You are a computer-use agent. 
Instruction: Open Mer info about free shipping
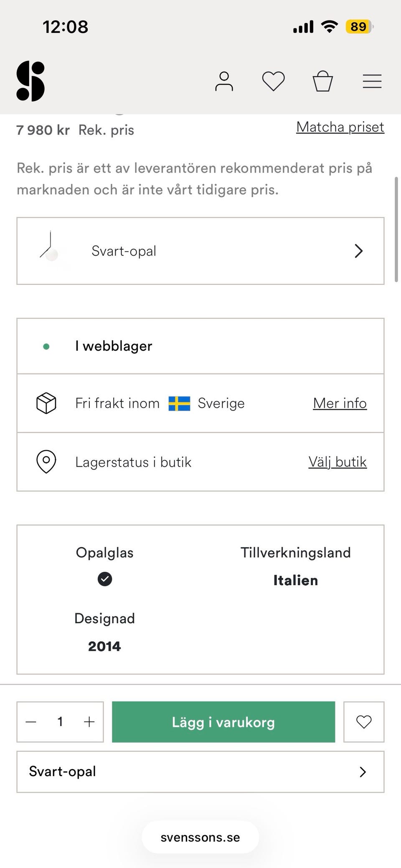(340, 403)
